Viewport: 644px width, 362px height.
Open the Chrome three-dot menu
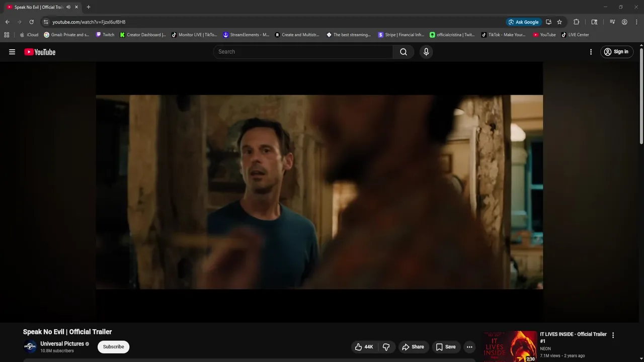tap(636, 22)
